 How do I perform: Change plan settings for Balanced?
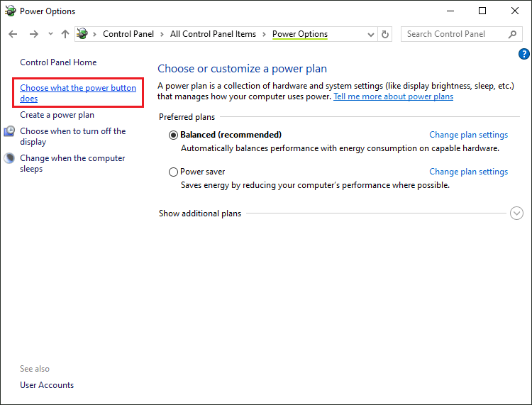click(469, 135)
